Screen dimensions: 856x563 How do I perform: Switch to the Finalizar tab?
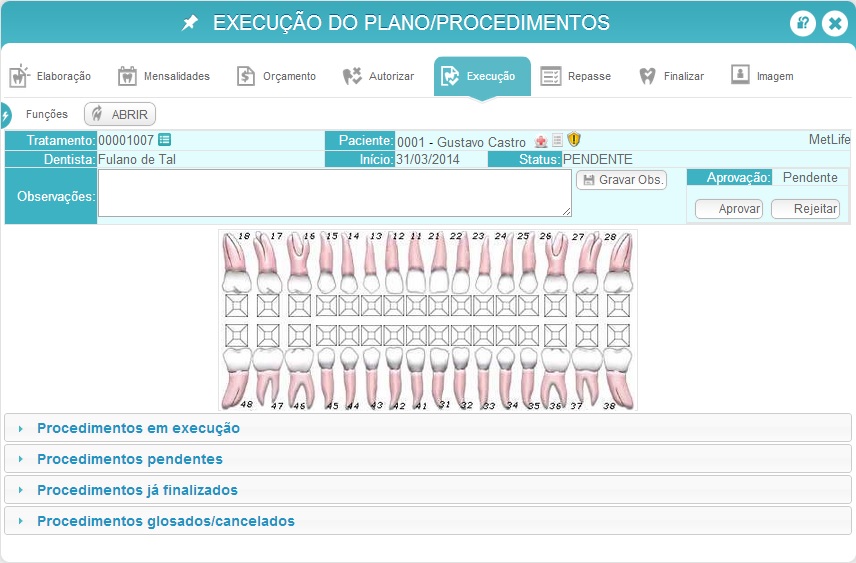click(x=671, y=76)
